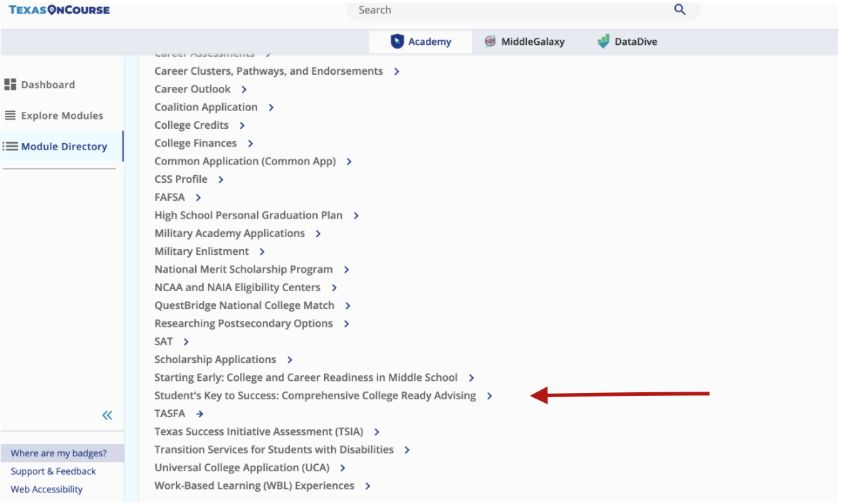Click "CSS Profile" text
The image size is (841, 504).
181,179
